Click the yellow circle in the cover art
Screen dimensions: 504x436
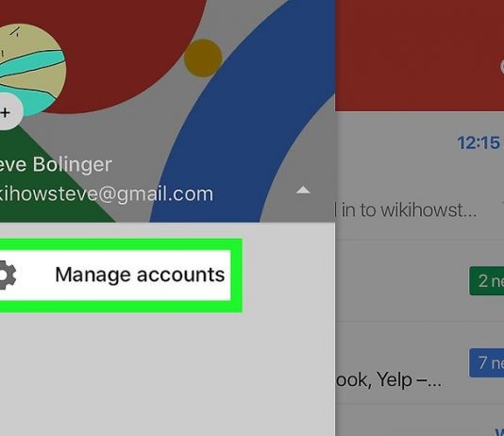point(203,59)
